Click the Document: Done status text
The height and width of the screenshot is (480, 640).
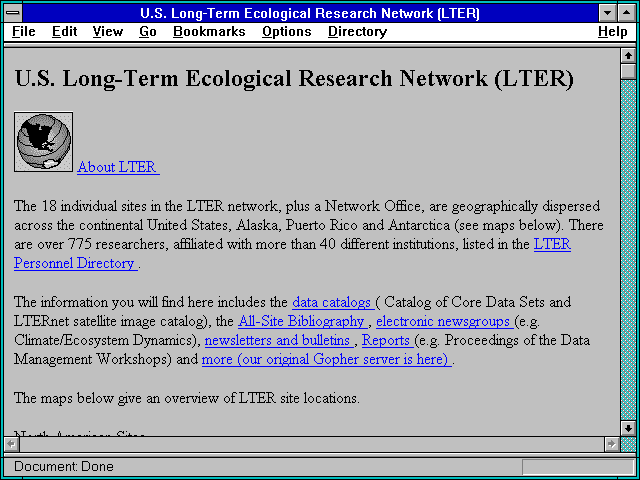click(x=64, y=466)
